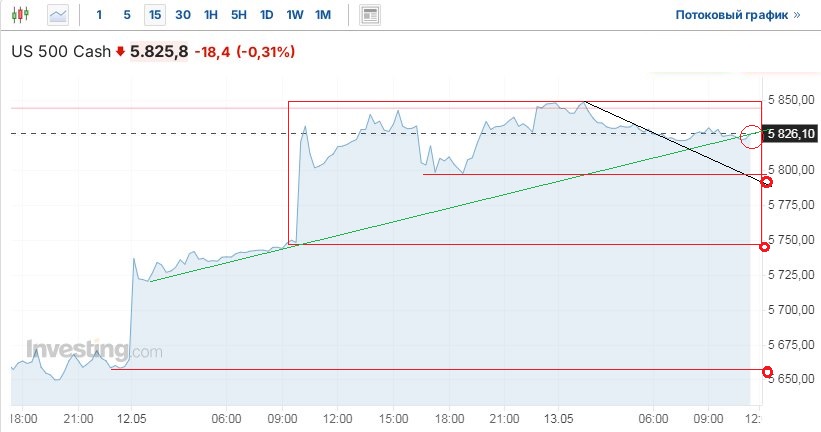Choose the 1D timeframe

266,15
